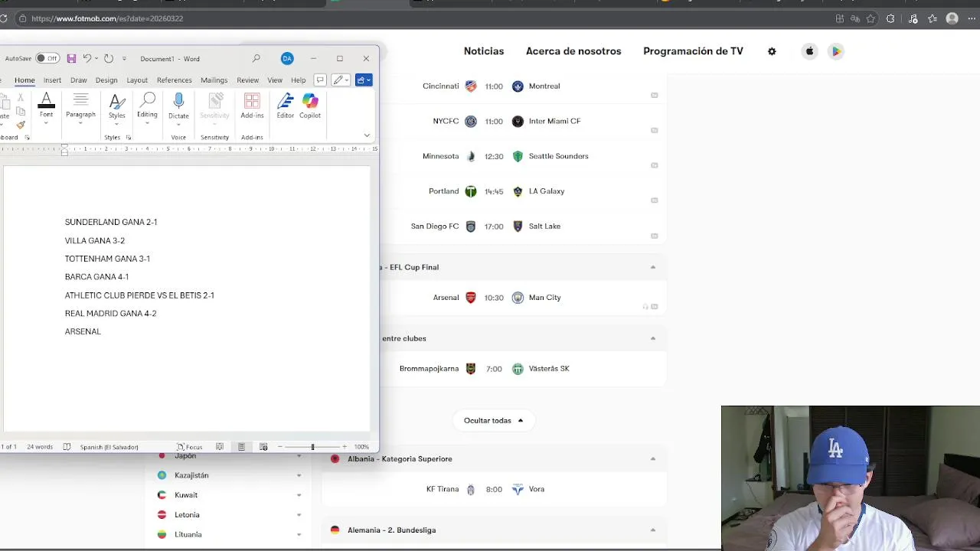This screenshot has height=551, width=980.
Task: Open the Add-ins button in Word
Action: click(252, 106)
